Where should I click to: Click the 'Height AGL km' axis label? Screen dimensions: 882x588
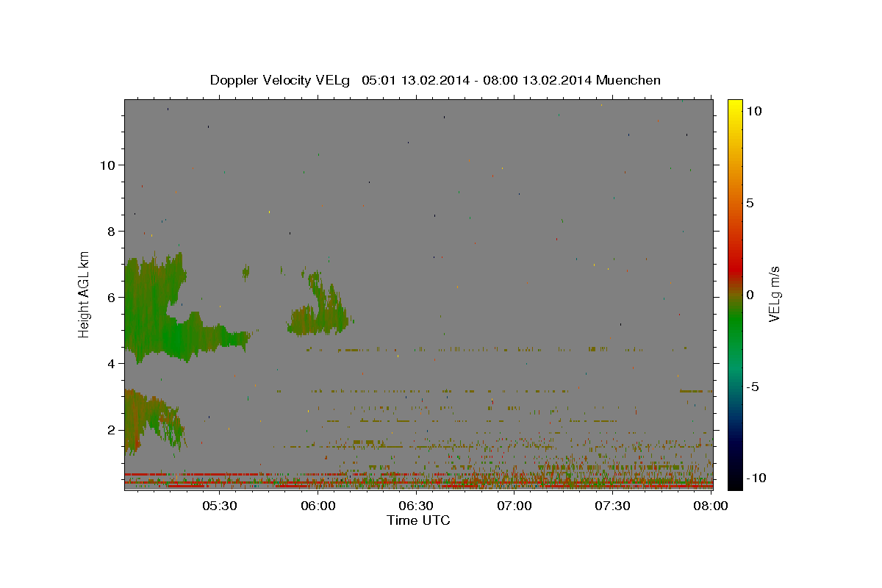click(x=84, y=294)
